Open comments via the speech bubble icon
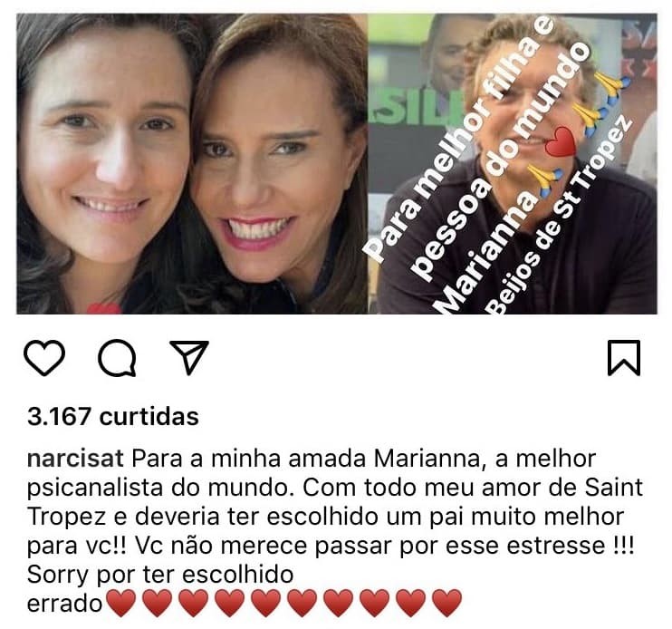The image size is (672, 629). (x=117, y=358)
